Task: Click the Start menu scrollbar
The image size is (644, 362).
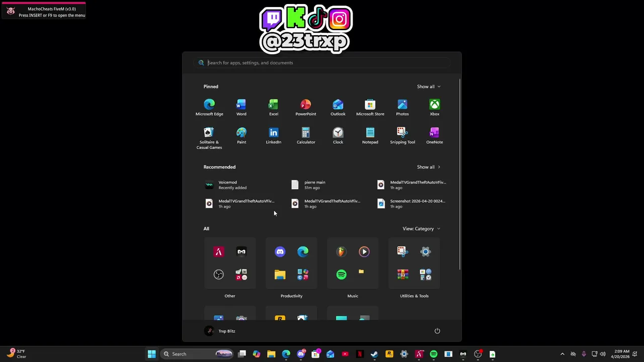Action: 459,173
